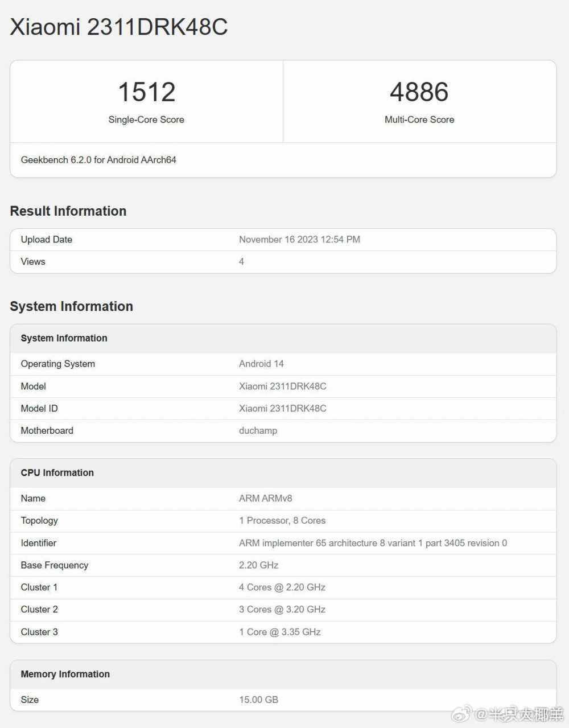Select the Geekbench 6.2.0 for Android text
569x728 pixels.
(x=98, y=160)
